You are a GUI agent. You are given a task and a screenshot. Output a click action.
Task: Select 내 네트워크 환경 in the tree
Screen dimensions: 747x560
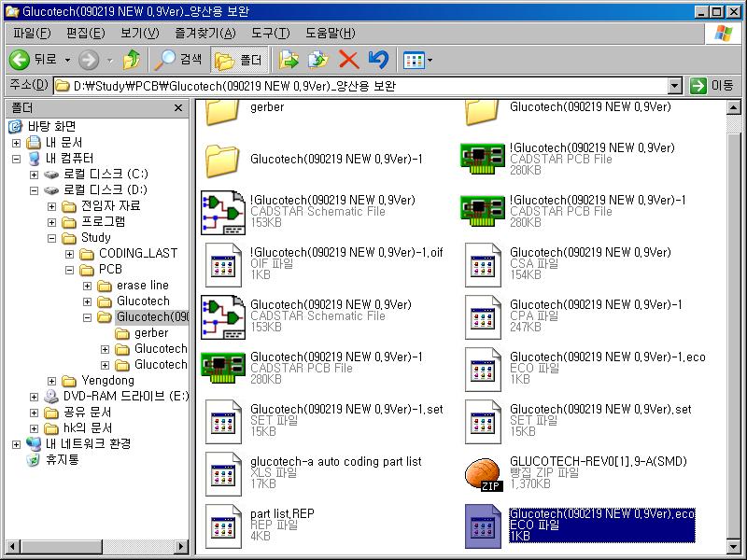pos(88,444)
